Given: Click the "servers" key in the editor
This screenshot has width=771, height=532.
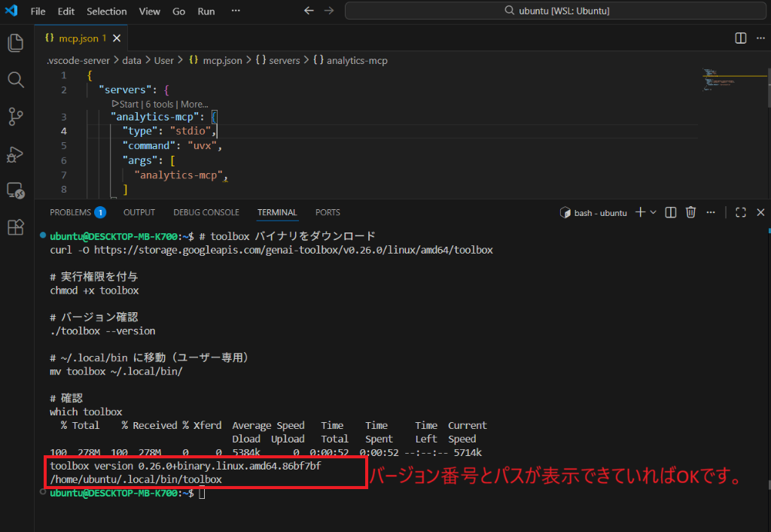Looking at the screenshot, I should click(125, 90).
